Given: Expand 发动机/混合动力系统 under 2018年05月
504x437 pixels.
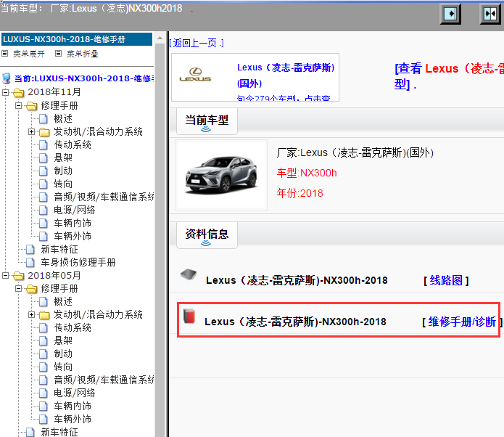Looking at the screenshot, I should pos(31,314).
